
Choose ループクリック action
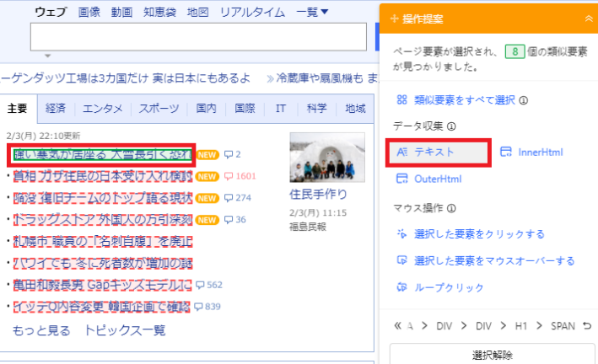pos(440,287)
